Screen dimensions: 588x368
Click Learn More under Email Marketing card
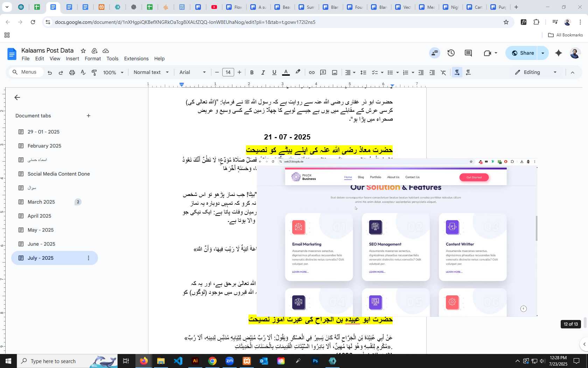point(300,272)
